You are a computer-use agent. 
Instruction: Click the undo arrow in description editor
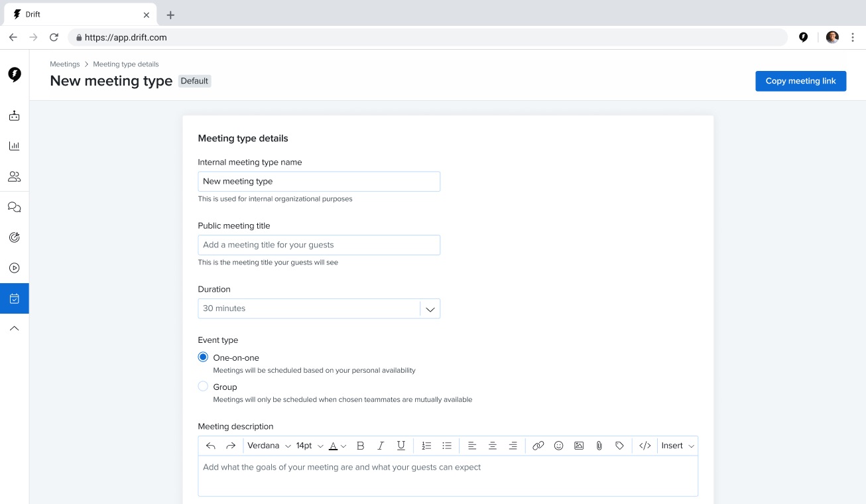(211, 446)
